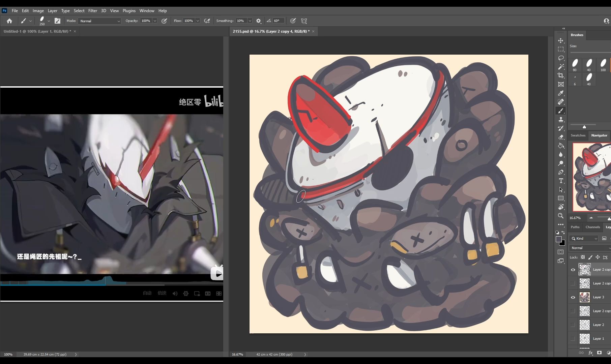Show Layer 2 visibility
The width and height of the screenshot is (611, 364).
573,325
